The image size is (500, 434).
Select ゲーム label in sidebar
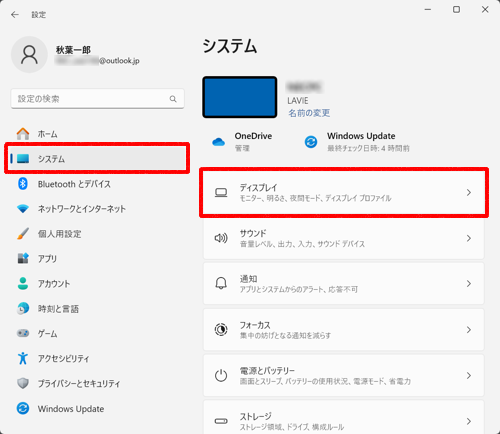pyautogui.click(x=47, y=333)
